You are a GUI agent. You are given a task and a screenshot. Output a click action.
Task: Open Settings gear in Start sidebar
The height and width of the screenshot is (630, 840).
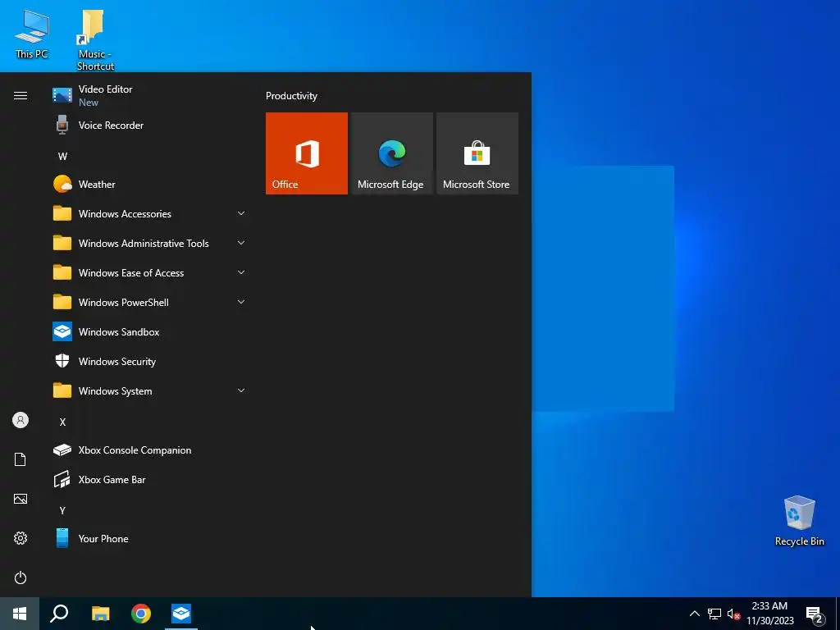(x=21, y=538)
